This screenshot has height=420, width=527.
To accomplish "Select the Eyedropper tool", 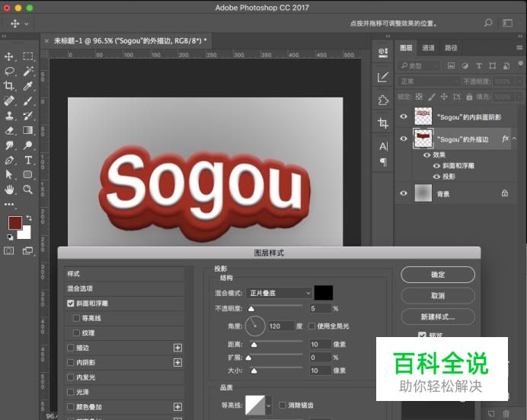I will [x=28, y=86].
